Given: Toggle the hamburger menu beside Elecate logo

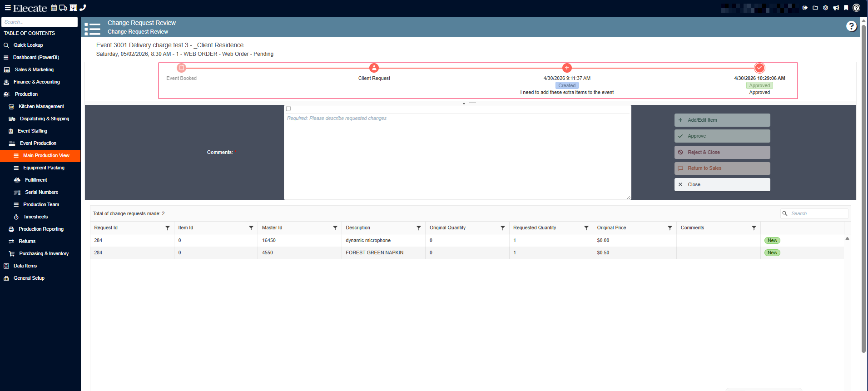Looking at the screenshot, I should [x=7, y=8].
